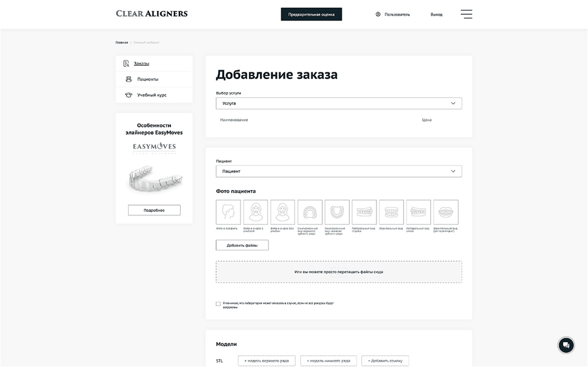Click the Подробнее button
Screen dimensions: 588x367
154,210
